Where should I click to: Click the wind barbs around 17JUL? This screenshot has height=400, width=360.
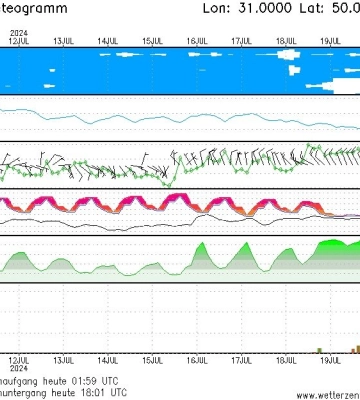[x=242, y=157]
